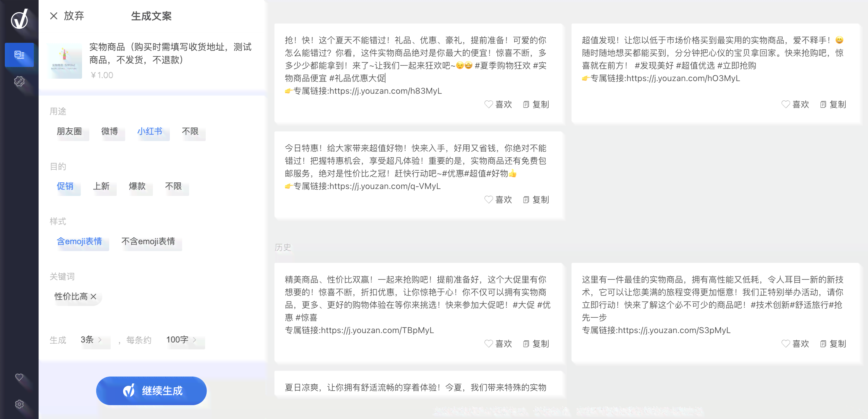Click the ¥1.00 price

(102, 75)
